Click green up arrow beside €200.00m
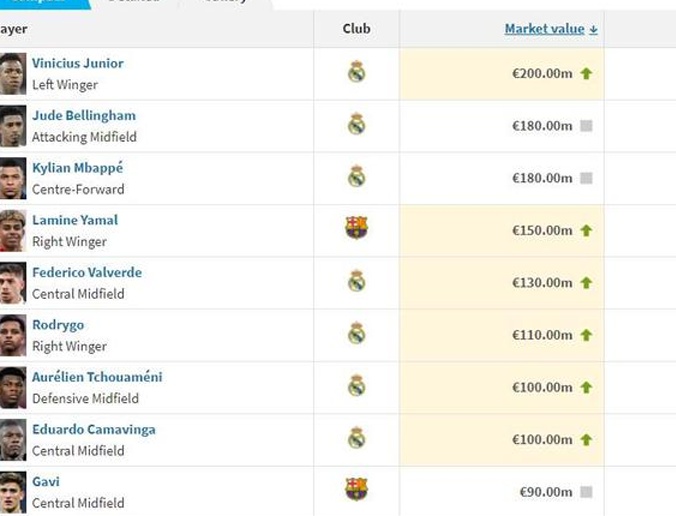The image size is (676, 516). (586, 74)
